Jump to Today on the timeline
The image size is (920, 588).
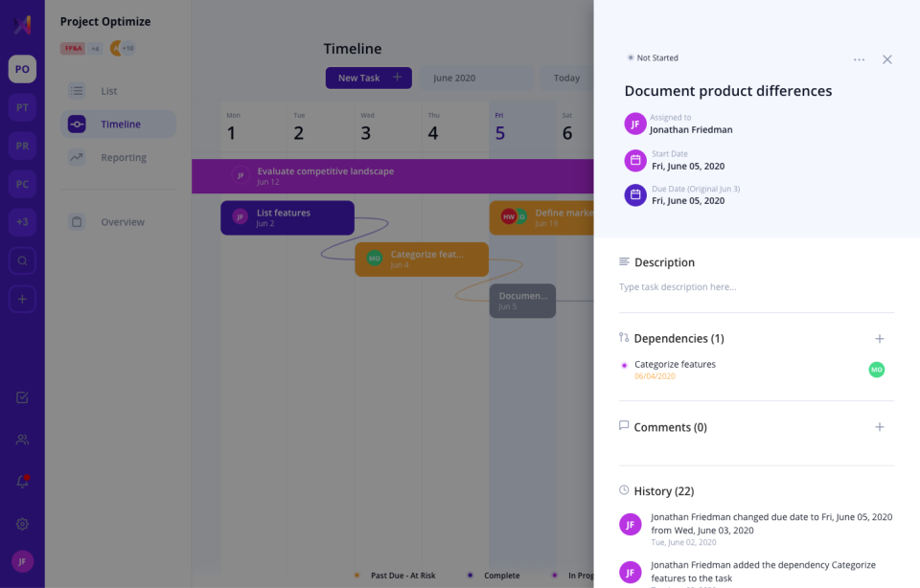566,78
